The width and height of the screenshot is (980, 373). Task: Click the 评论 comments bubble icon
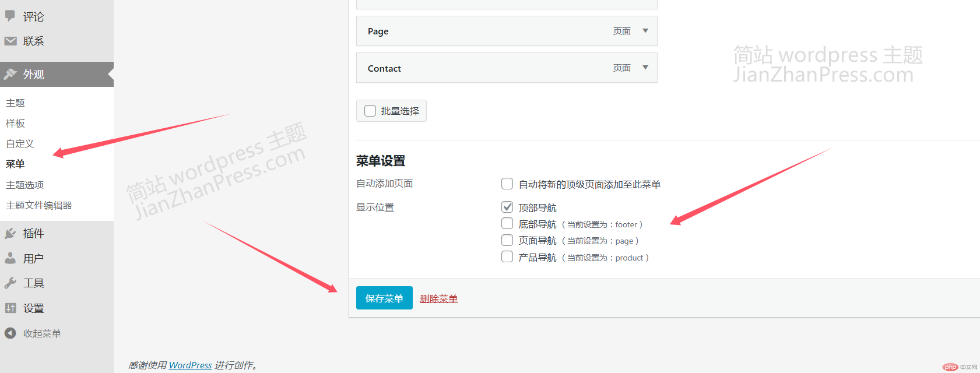click(10, 16)
